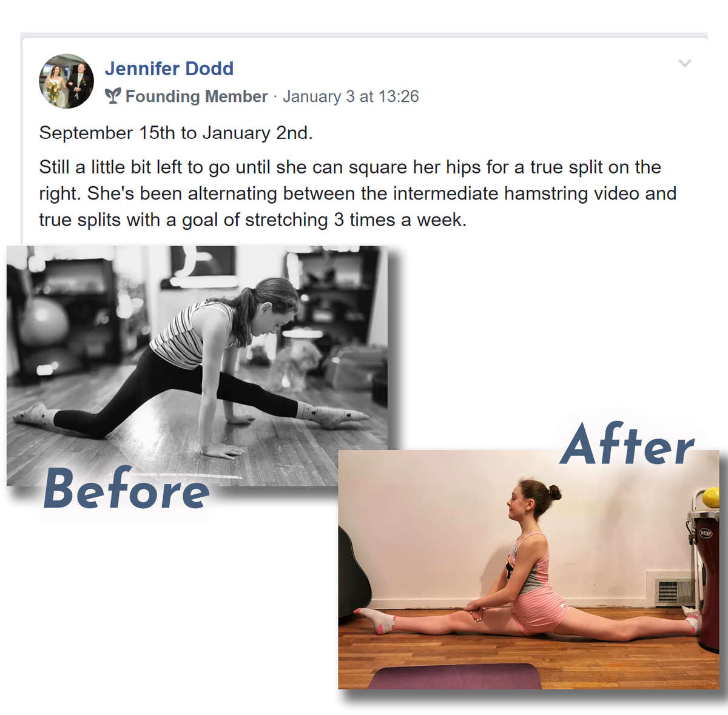
Task: Open the post timestamp January 3 at 13:26
Action: click(x=351, y=96)
